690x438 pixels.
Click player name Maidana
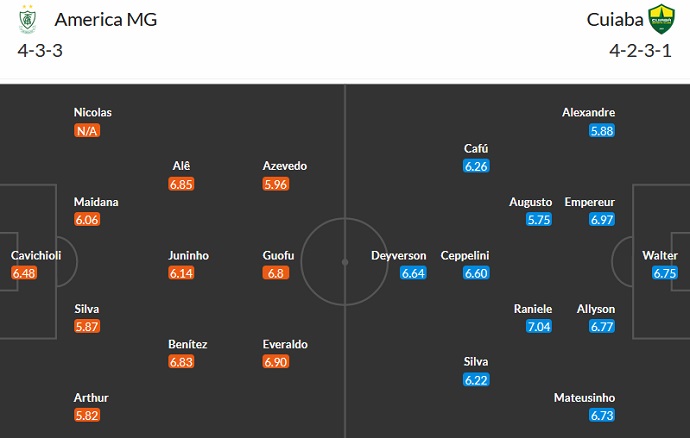point(96,202)
